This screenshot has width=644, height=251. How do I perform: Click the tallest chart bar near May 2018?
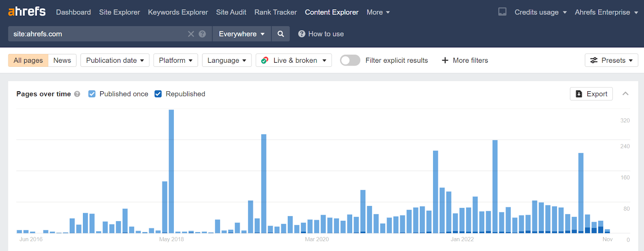(x=171, y=171)
